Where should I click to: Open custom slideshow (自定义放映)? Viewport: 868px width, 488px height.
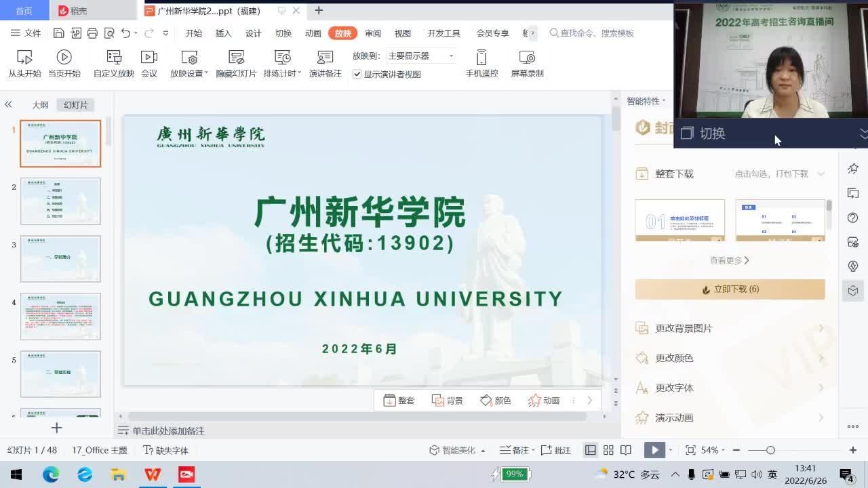113,64
